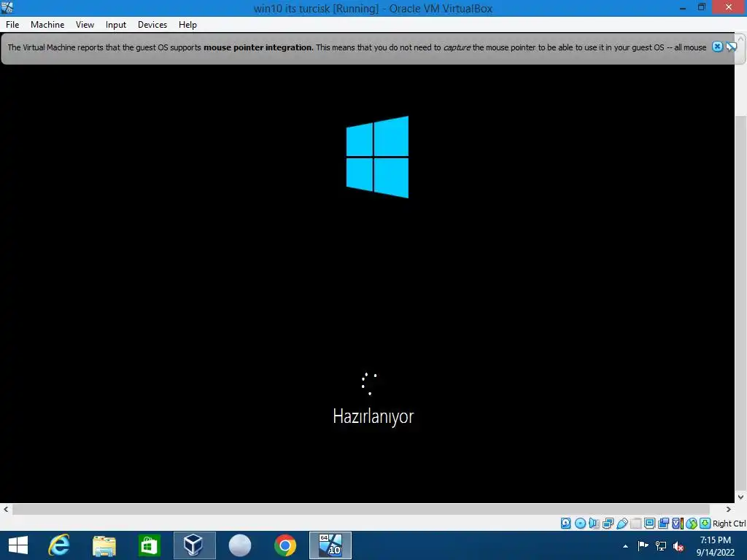Screen dimensions: 747x560
Task: Open the Machine menu
Action: (47, 25)
